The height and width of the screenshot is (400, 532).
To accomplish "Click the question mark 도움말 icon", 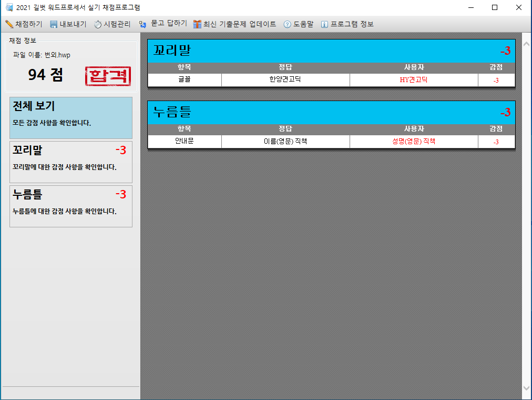I will pyautogui.click(x=287, y=24).
